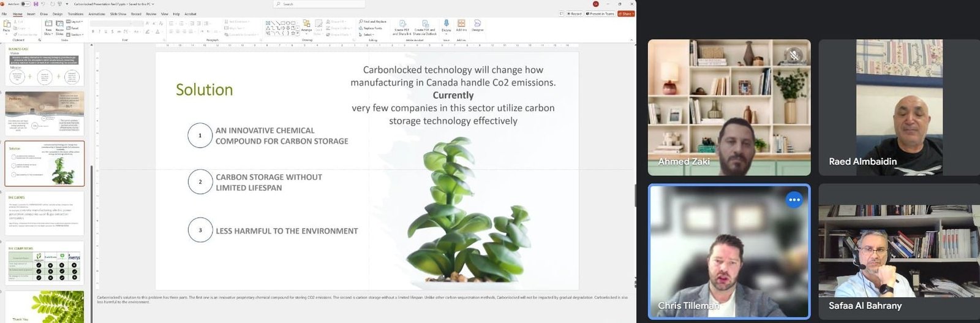980x323 pixels.
Task: Click the Increase Font Size icon
Action: point(147,23)
